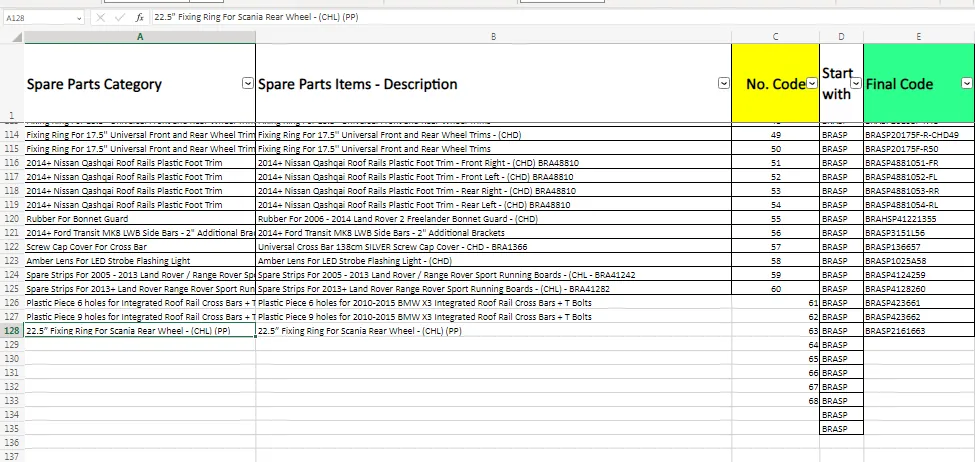Image resolution: width=975 pixels, height=462 pixels.
Task: Select row 120 header
Action: [x=12, y=219]
